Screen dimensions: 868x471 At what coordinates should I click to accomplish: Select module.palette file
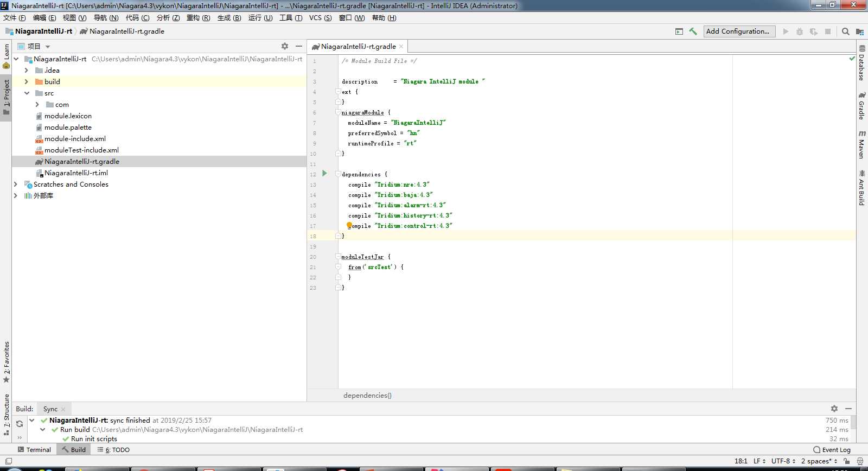(68, 127)
